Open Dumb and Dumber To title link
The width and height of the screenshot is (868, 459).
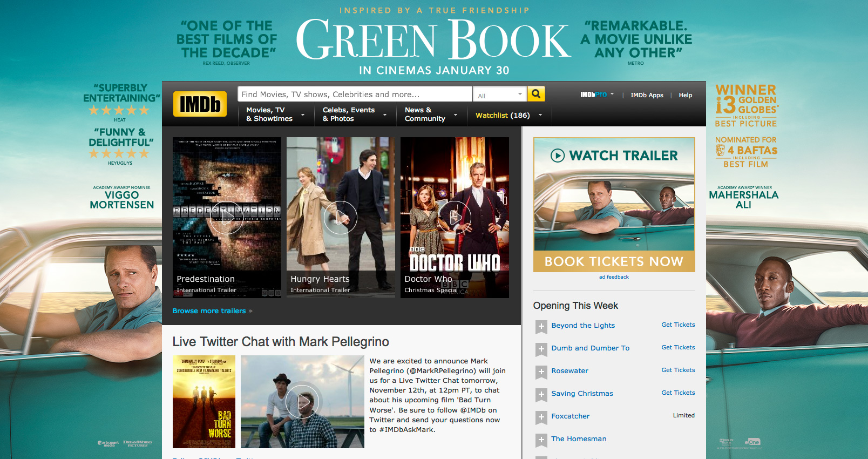[x=590, y=348]
